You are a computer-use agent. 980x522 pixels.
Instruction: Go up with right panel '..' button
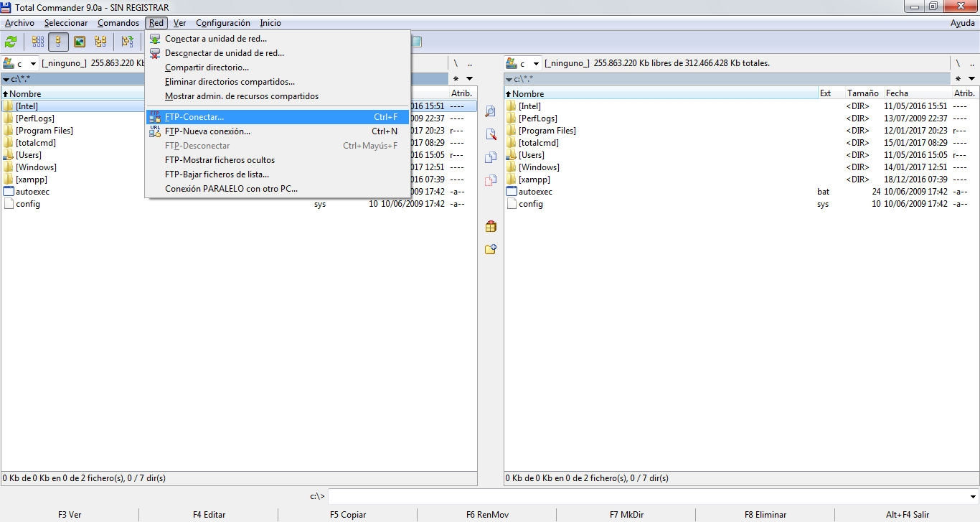[972, 63]
